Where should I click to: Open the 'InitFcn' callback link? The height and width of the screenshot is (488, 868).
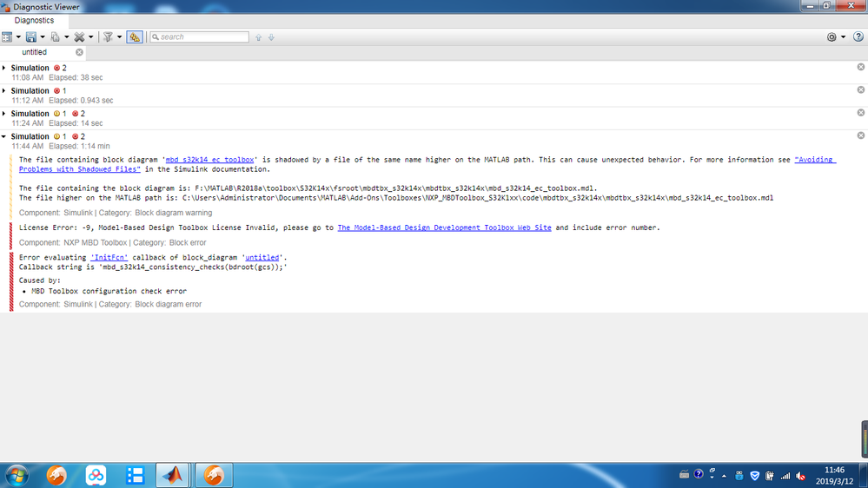tap(109, 258)
